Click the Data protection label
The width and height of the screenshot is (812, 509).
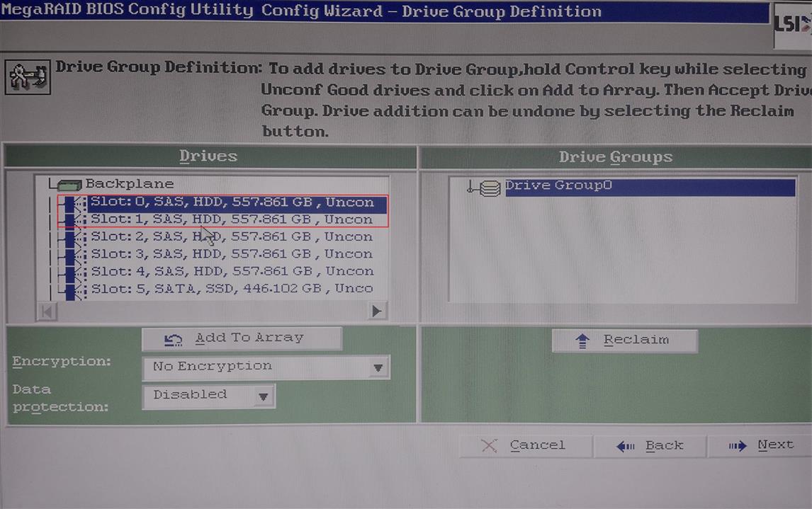pos(61,399)
